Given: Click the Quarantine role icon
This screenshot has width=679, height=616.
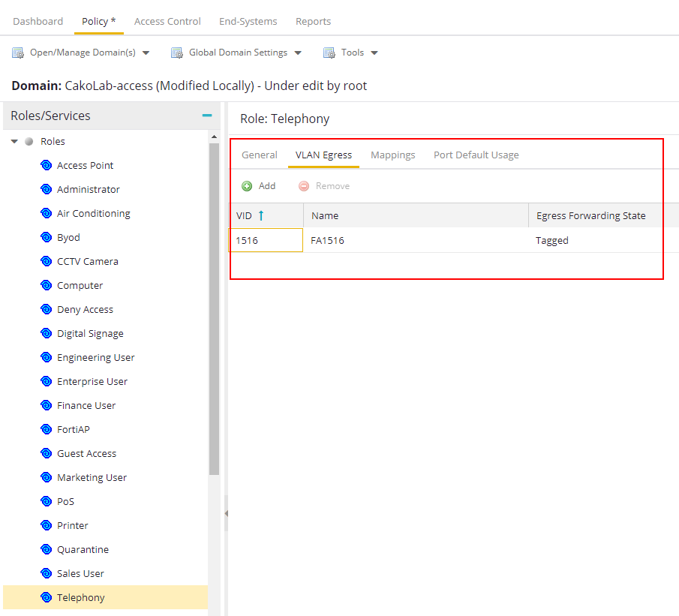Looking at the screenshot, I should 46,549.
